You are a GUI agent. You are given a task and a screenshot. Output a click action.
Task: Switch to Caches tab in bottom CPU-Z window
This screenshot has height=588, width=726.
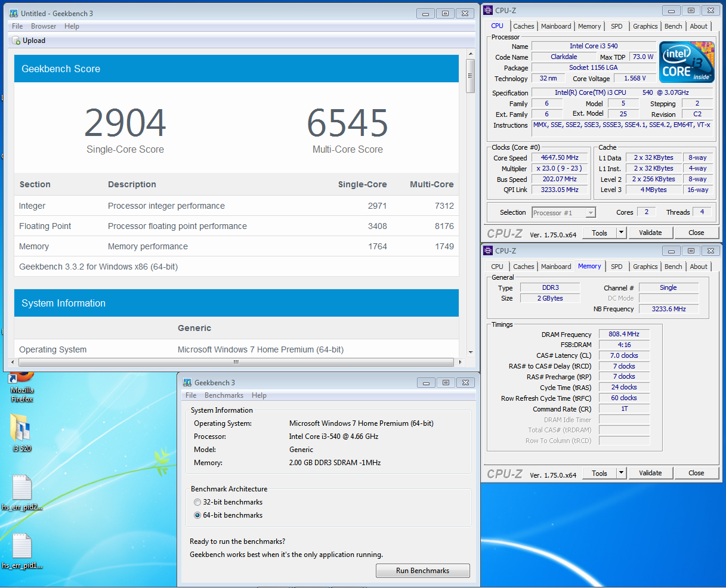[x=524, y=267]
